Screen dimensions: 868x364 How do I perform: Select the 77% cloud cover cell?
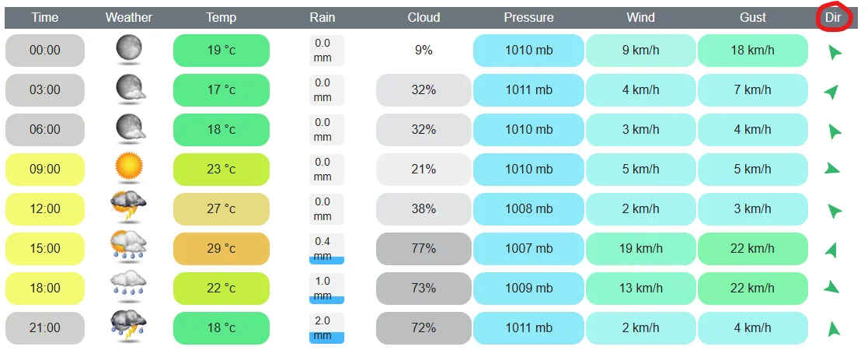(424, 249)
